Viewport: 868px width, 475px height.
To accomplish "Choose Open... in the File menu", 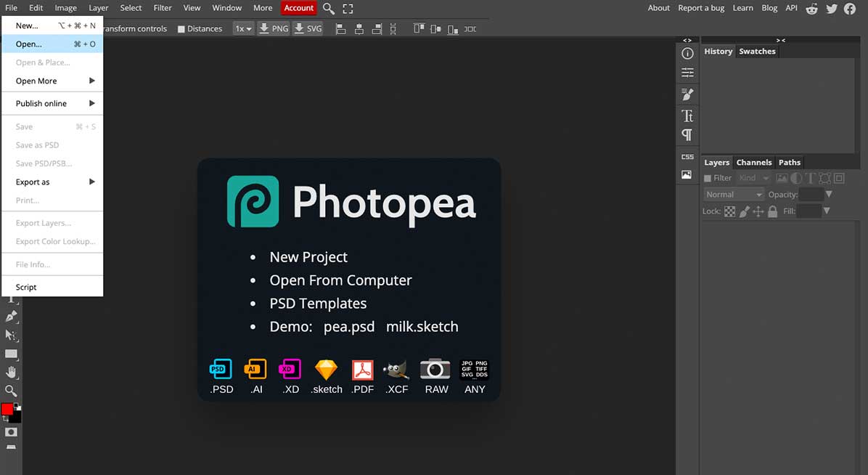I will click(x=52, y=44).
